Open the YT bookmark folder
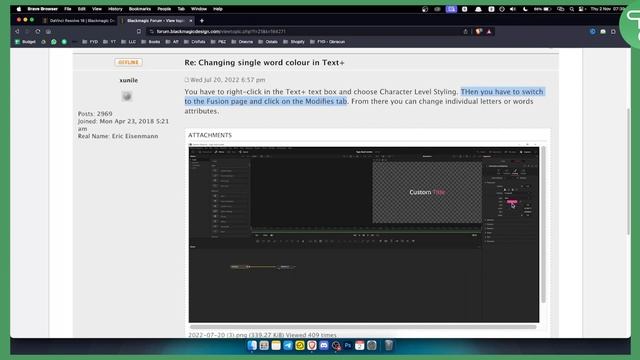The height and width of the screenshot is (360, 640). (109, 42)
